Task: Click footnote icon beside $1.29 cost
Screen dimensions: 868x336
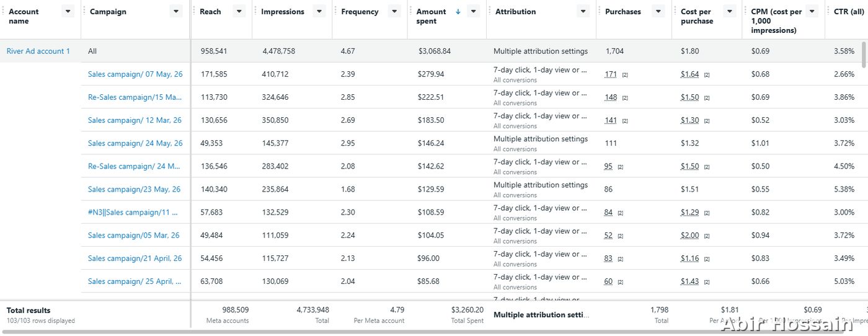Action: point(707,213)
